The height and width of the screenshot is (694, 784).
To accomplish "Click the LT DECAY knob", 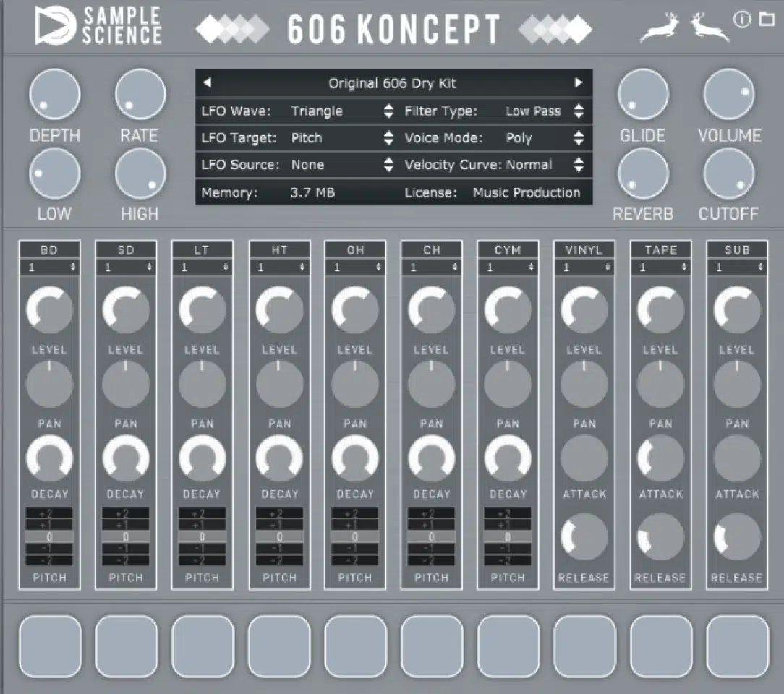I will 203,458.
